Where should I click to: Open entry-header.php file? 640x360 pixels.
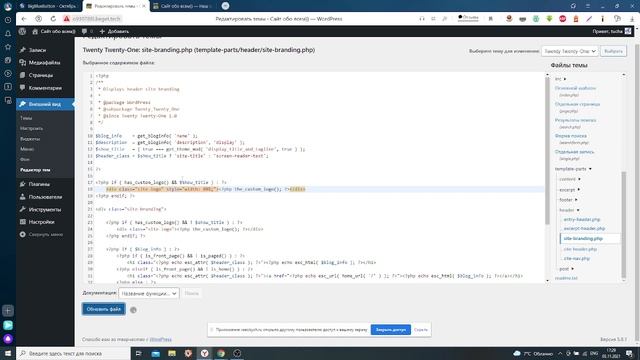582,220
